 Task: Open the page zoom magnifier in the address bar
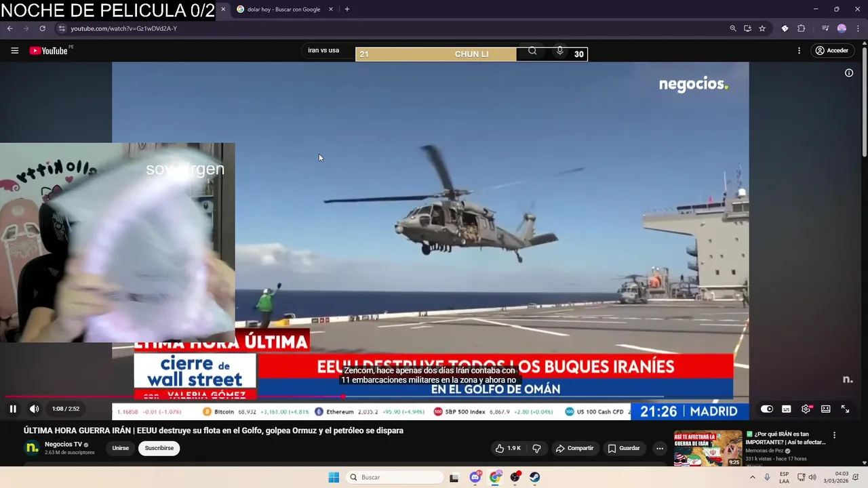732,28
